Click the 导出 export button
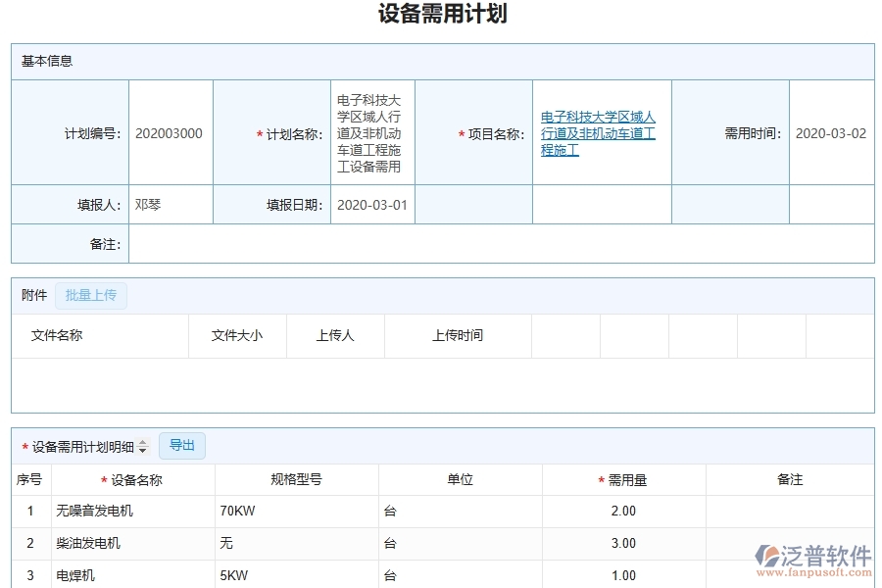This screenshot has width=882, height=588. click(181, 445)
